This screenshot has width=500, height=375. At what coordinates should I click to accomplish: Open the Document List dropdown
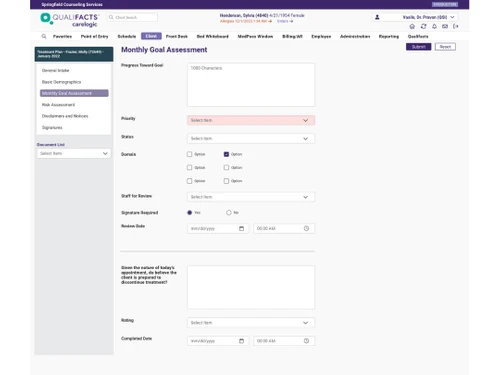74,153
